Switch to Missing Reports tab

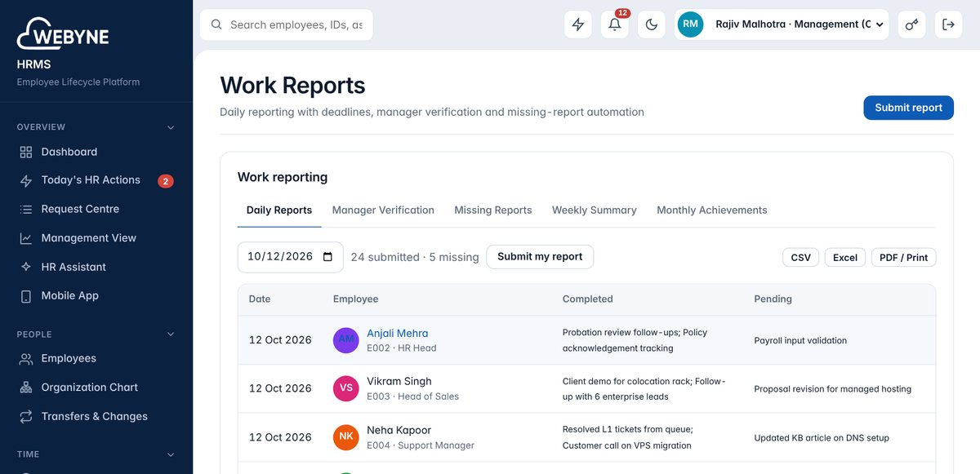click(x=493, y=210)
